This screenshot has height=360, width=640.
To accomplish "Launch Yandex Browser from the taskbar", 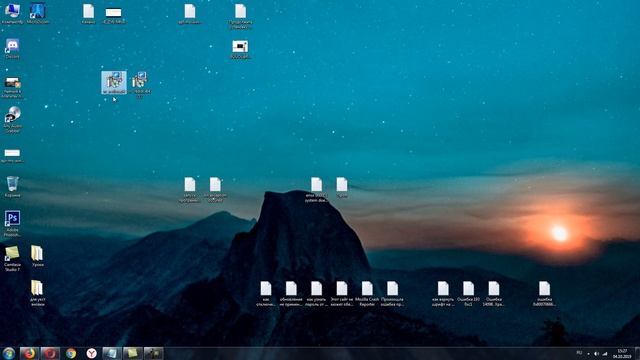I will pos(92,353).
